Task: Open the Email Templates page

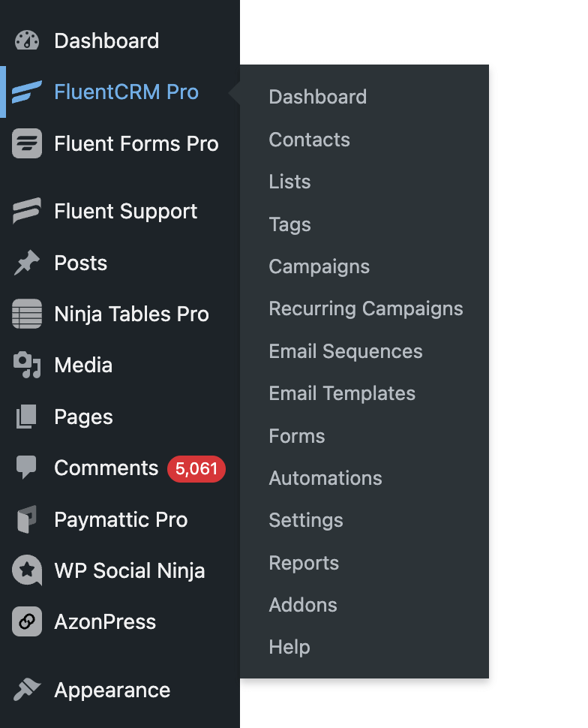Action: click(x=342, y=393)
